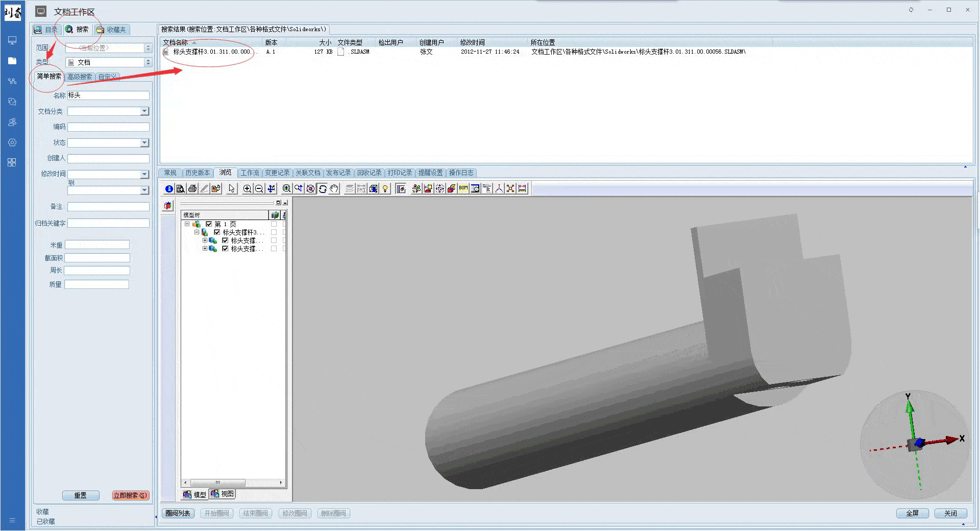Open the 修改时间 start date dropdown
Viewport: 980px width, 531px height.
144,175
